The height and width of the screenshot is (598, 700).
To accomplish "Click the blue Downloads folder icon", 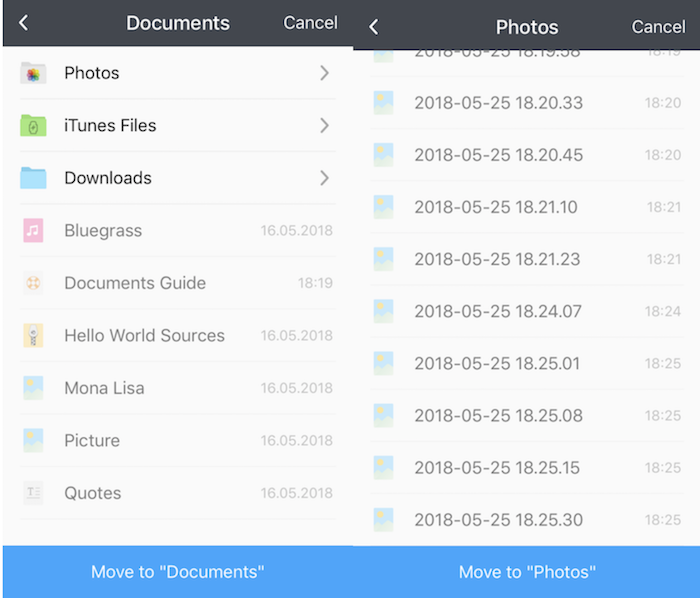I will tap(33, 178).
